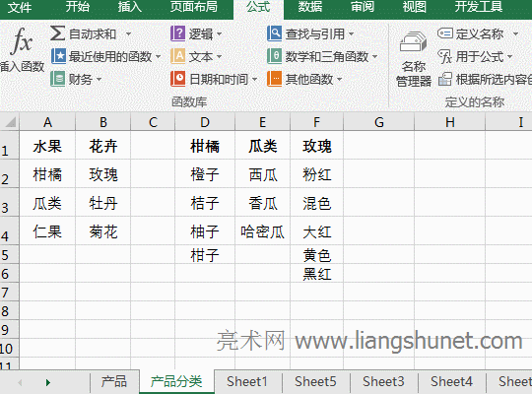Switch to the 页面布局 ribbon tab
This screenshot has height=394, width=532.
193,7
